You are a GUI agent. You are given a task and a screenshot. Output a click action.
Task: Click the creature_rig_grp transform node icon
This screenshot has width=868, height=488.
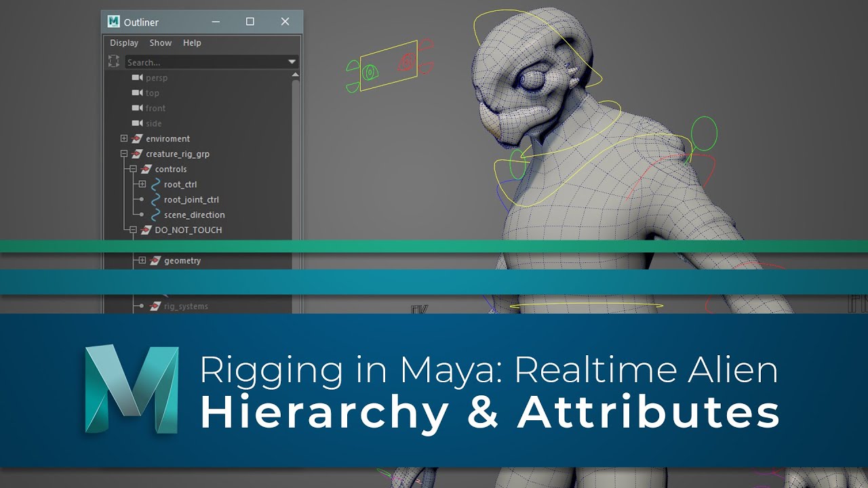tap(137, 154)
